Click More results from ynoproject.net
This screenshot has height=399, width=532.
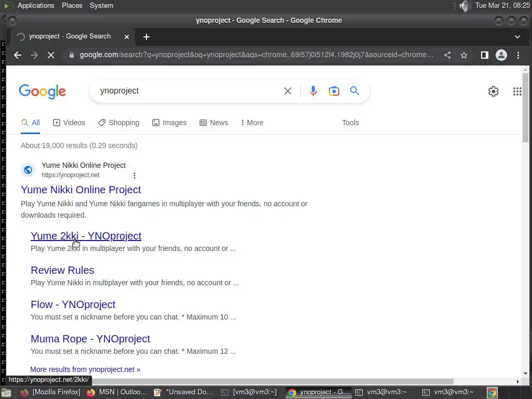(85, 369)
